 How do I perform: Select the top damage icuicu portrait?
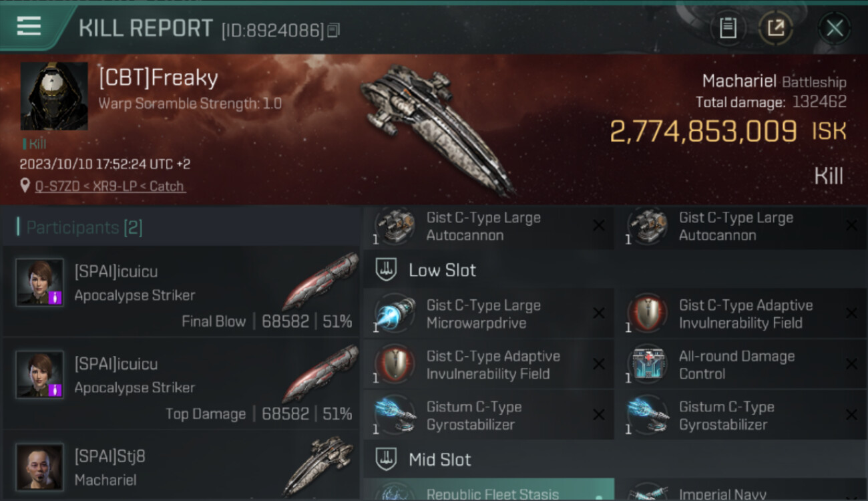40,375
